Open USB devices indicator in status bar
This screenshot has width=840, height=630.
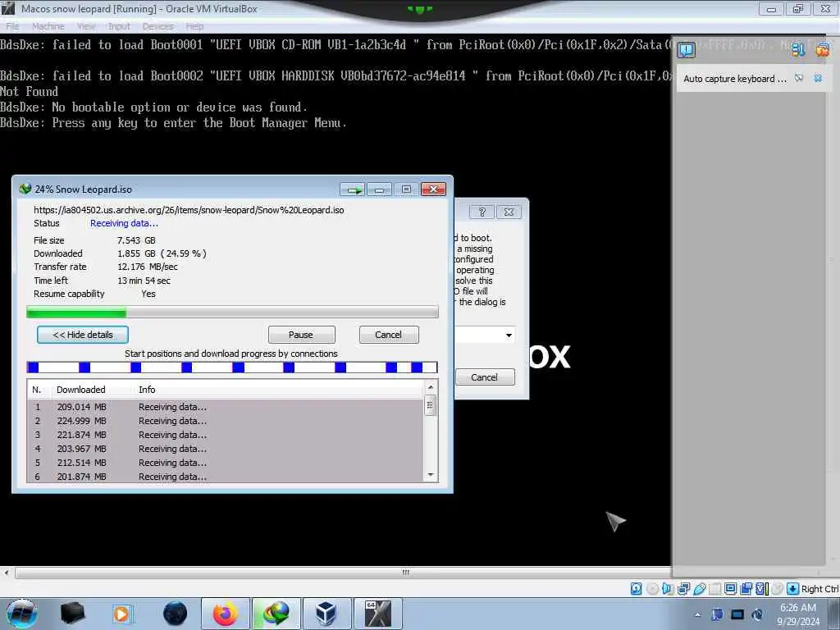pos(699,589)
